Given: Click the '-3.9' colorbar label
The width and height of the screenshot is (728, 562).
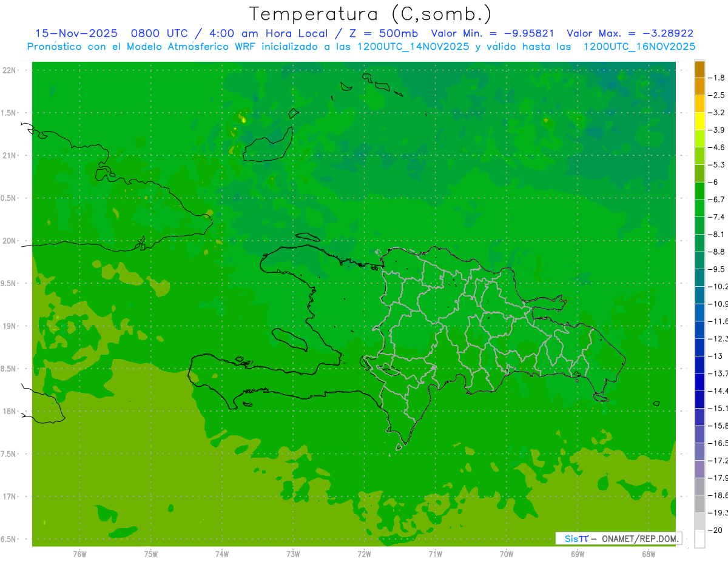Looking at the screenshot, I should (x=716, y=130).
